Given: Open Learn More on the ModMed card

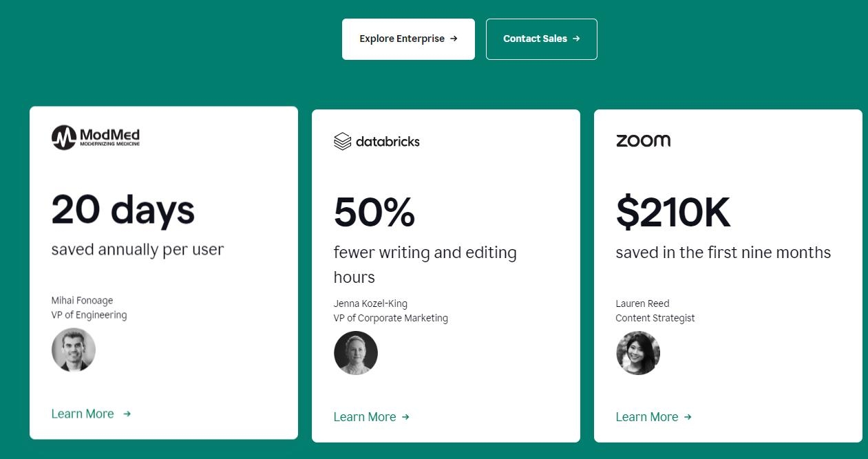Looking at the screenshot, I should [x=91, y=414].
